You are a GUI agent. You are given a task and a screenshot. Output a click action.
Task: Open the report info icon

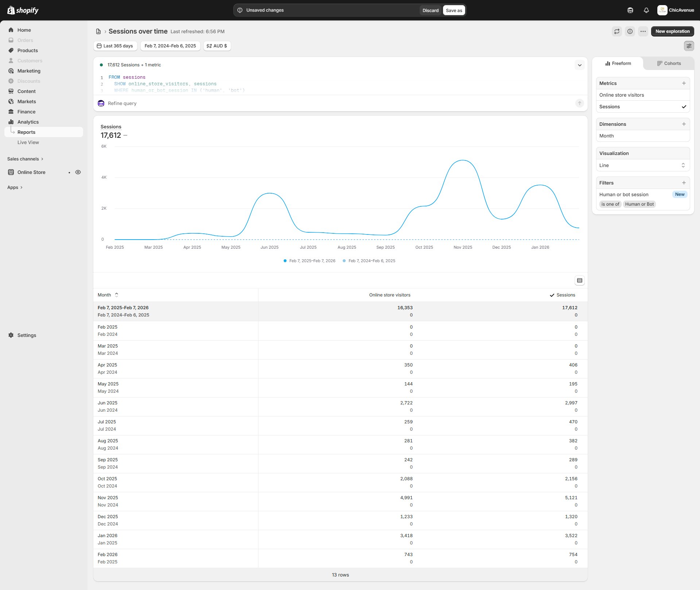click(630, 31)
